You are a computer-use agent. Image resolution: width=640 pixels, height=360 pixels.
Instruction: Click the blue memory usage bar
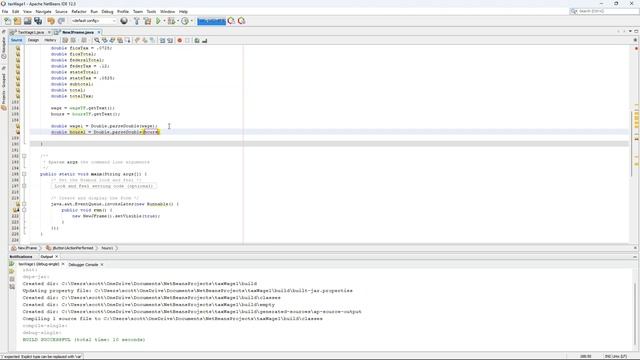pos(211,21)
